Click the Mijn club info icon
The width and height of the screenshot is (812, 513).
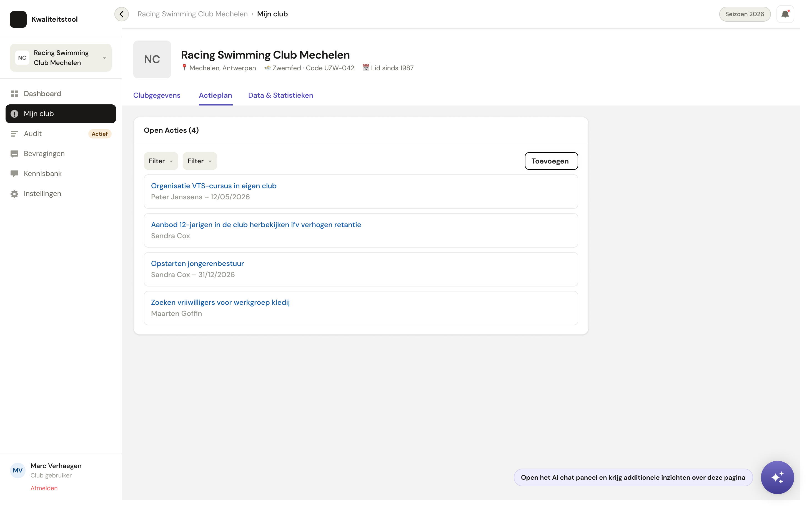pyautogui.click(x=14, y=114)
